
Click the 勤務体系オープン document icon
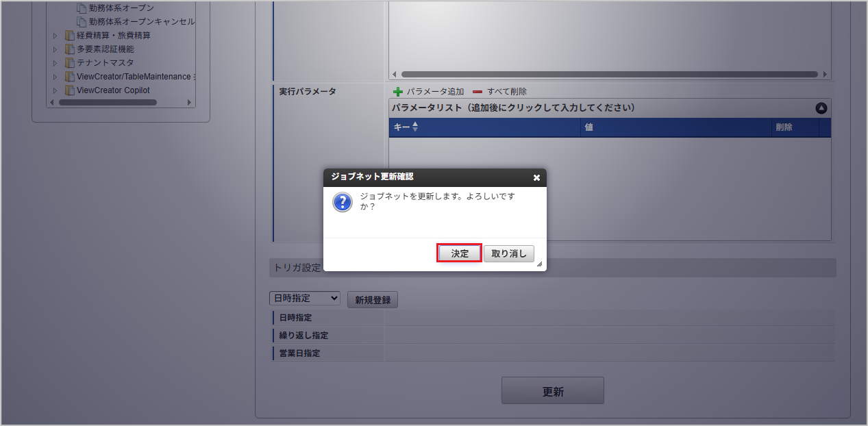point(82,8)
